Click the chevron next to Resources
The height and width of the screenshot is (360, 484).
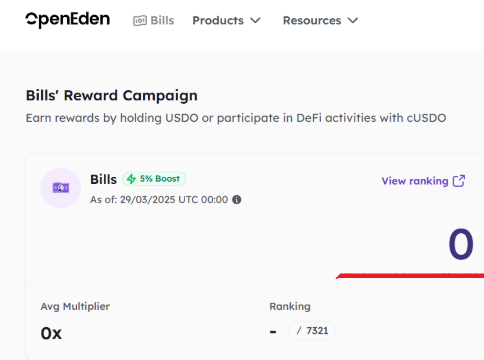[x=353, y=21]
